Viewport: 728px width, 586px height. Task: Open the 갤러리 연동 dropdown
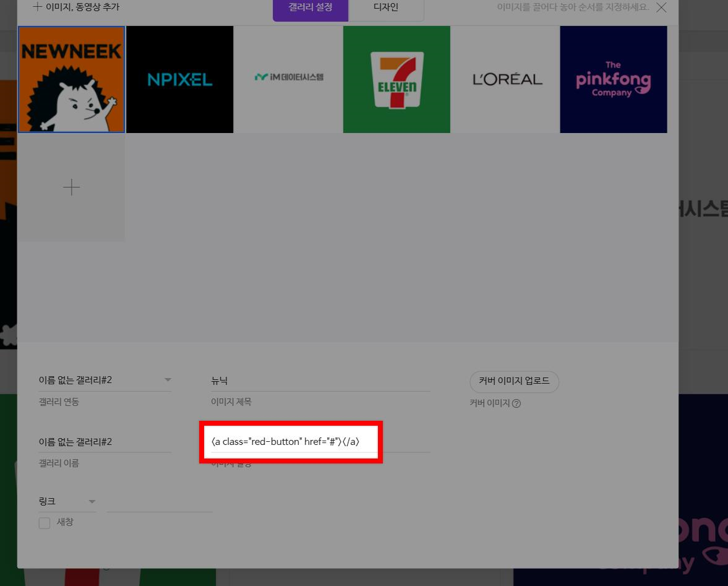click(105, 381)
